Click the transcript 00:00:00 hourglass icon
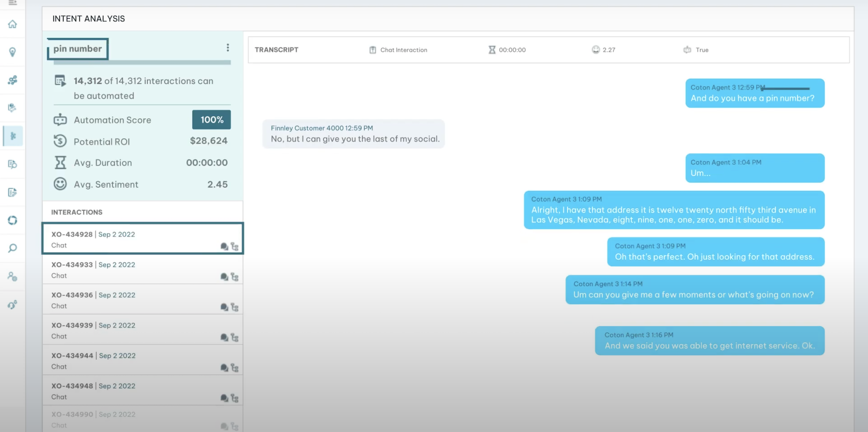868x432 pixels. tap(492, 50)
